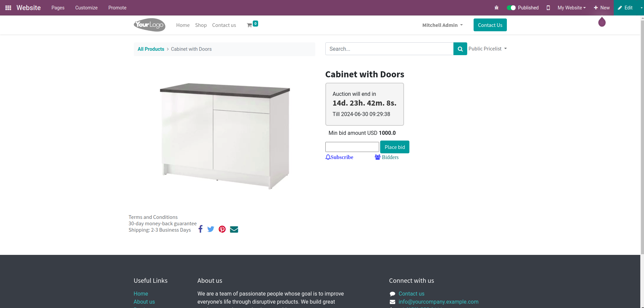Viewport: 644px width, 308px height.
Task: Open the Promote menu
Action: coord(117,8)
